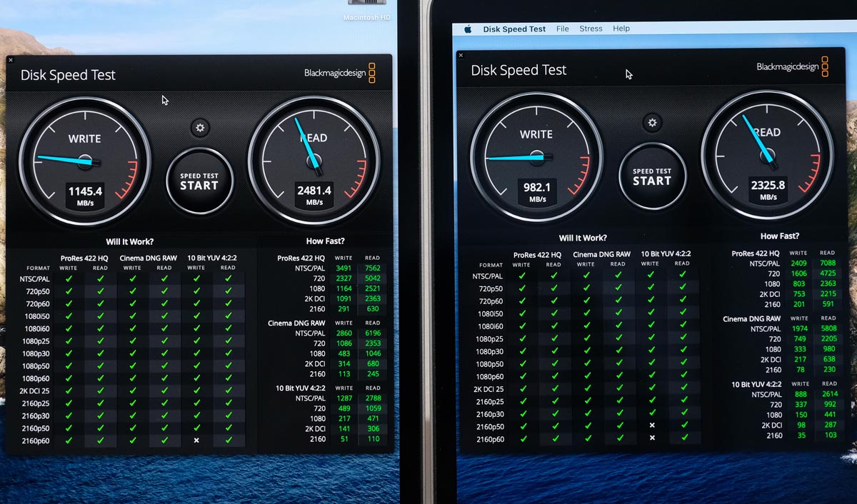Click the 2409 write value in right window
This screenshot has height=504, width=857.
797,263
